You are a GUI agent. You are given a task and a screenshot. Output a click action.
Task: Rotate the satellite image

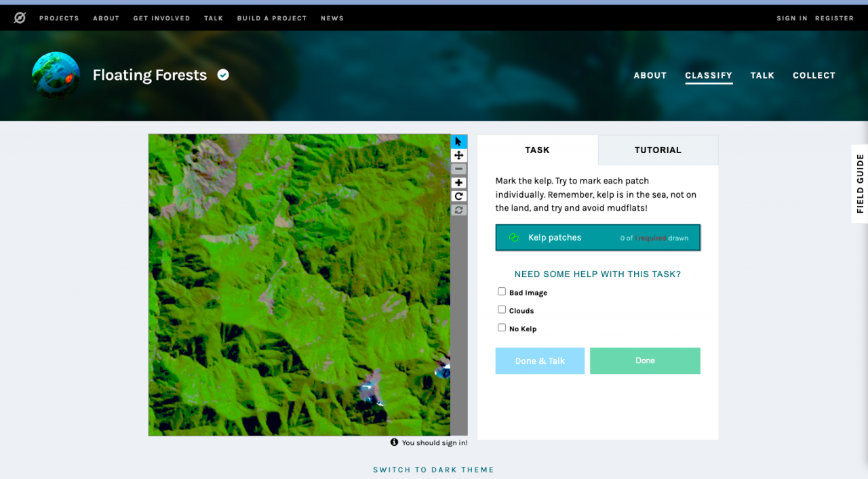459,196
